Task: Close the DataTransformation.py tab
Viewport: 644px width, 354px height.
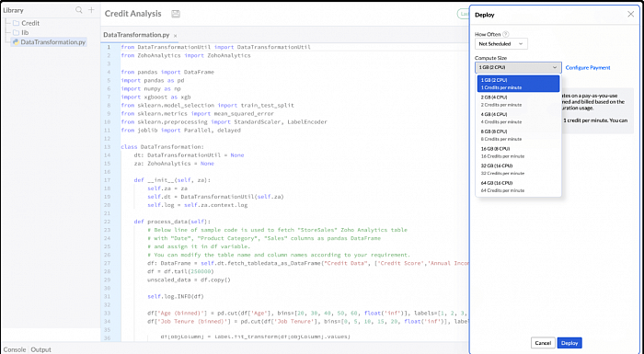Action: coord(176,36)
